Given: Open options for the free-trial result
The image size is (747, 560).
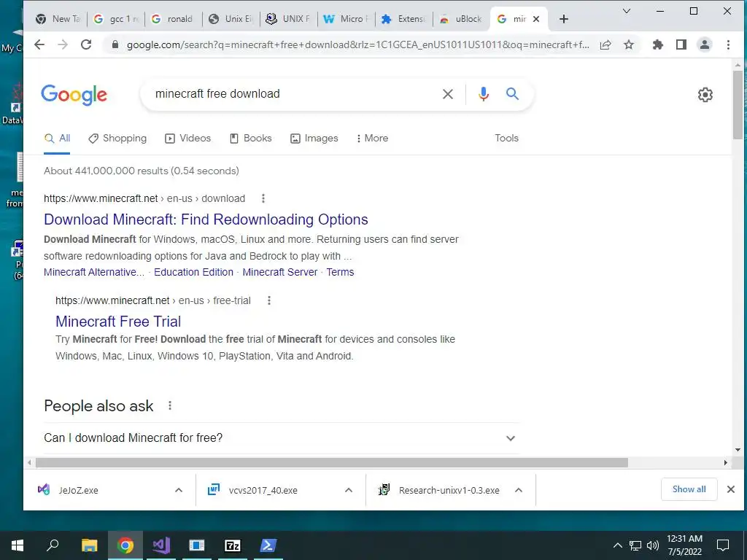Looking at the screenshot, I should point(268,300).
